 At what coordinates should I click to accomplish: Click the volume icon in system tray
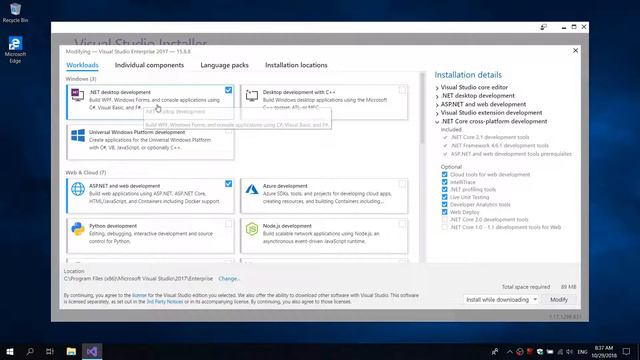pos(569,351)
